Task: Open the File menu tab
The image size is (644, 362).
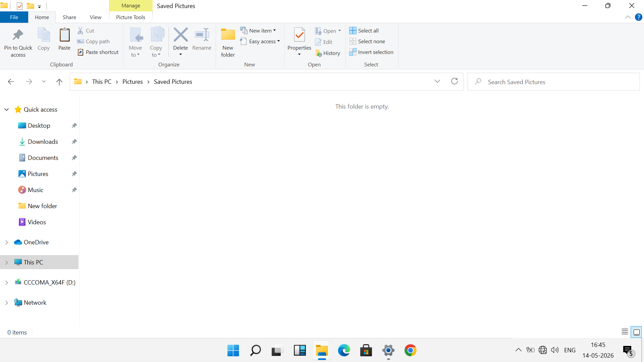Action: click(14, 17)
